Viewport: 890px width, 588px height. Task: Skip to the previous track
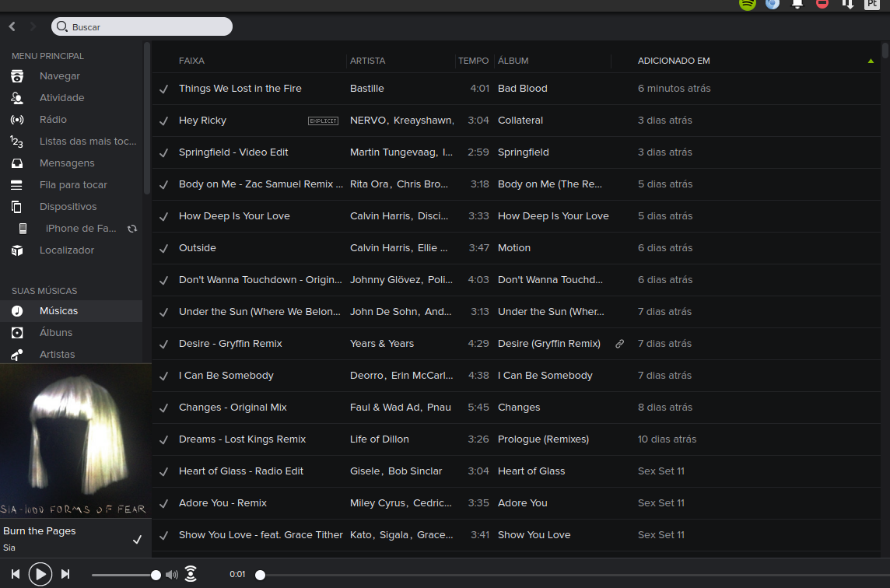coord(16,574)
